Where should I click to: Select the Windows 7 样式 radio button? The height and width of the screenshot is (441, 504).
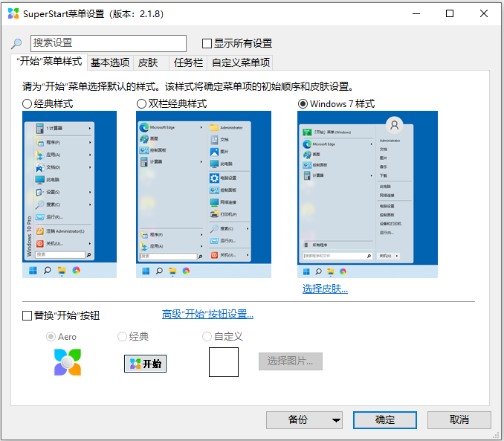pos(303,104)
